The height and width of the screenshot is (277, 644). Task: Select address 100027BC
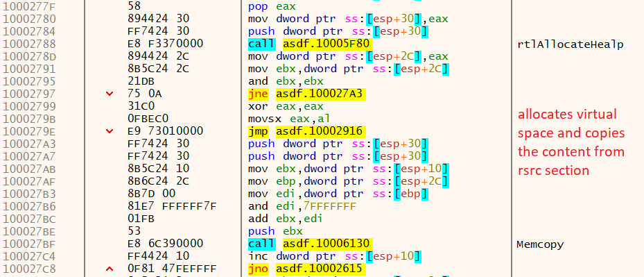click(x=29, y=219)
